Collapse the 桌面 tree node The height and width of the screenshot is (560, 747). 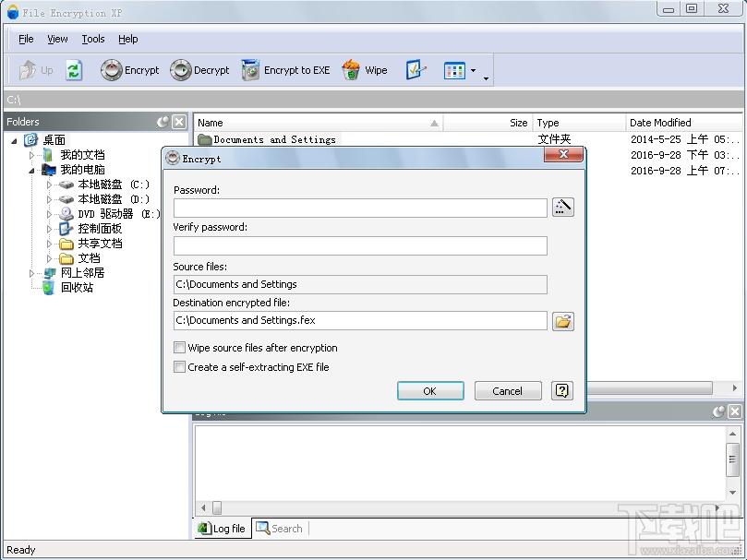(14, 140)
